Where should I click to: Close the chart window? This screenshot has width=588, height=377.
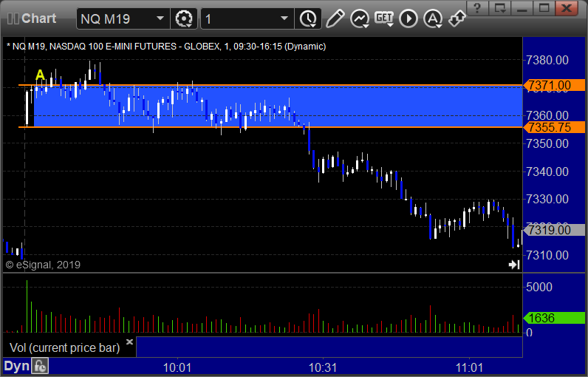point(567,8)
